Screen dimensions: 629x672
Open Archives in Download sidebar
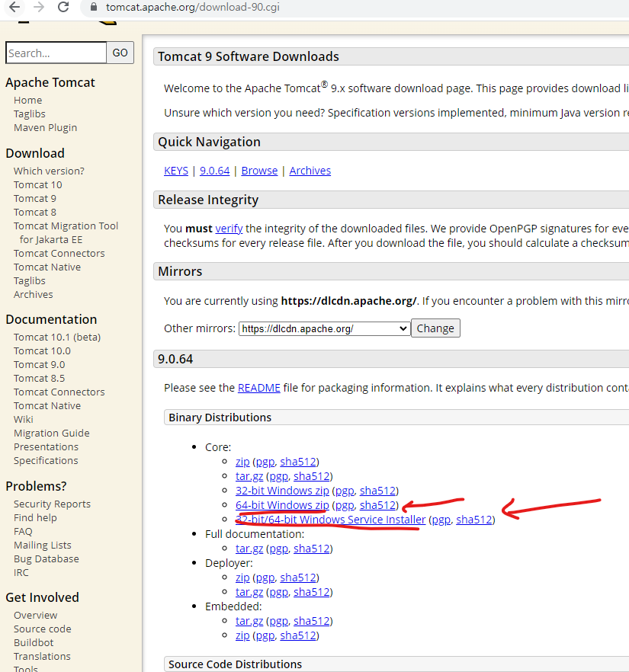point(34,294)
